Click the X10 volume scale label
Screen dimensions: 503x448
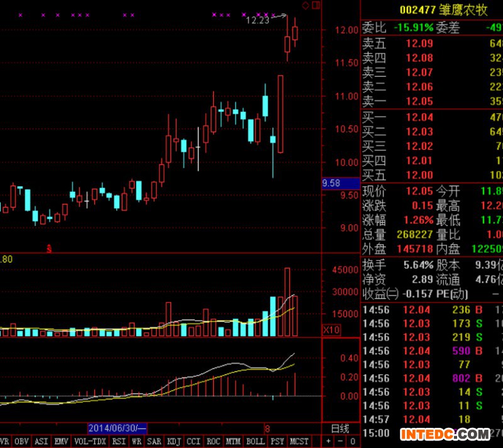(x=331, y=330)
